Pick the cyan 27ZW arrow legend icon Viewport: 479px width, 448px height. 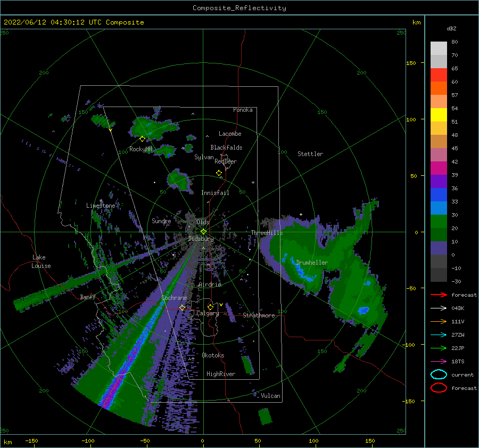[439, 335]
